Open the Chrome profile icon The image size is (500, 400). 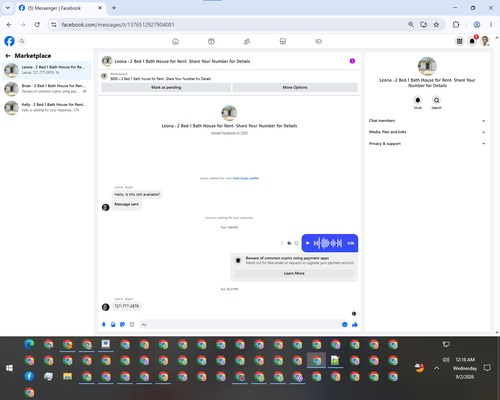click(x=477, y=25)
